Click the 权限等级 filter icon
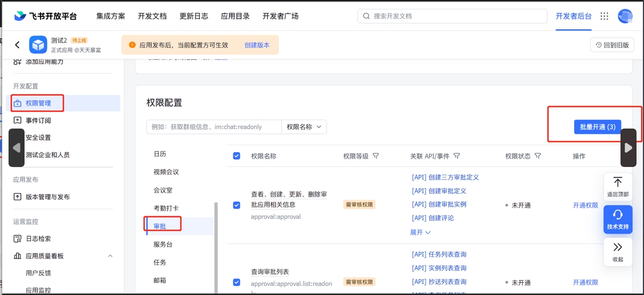The height and width of the screenshot is (295, 644). click(376, 156)
